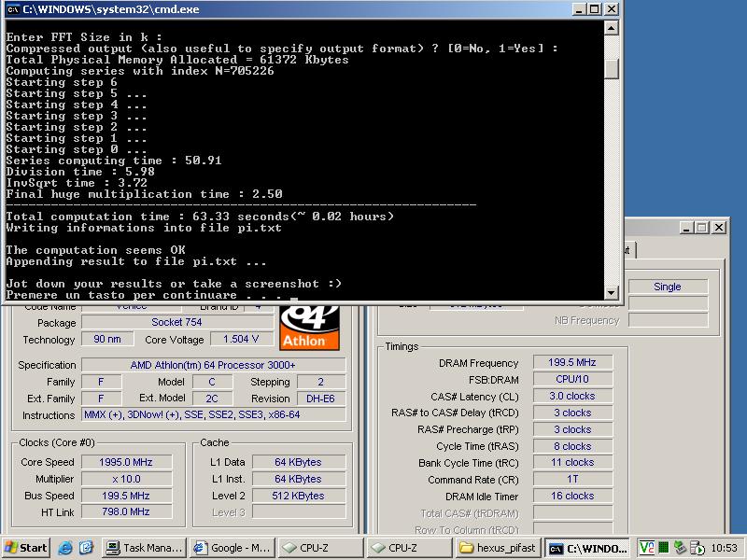Maximize the cmd.exe window
Screen dimensions: 747x560
click(x=594, y=9)
